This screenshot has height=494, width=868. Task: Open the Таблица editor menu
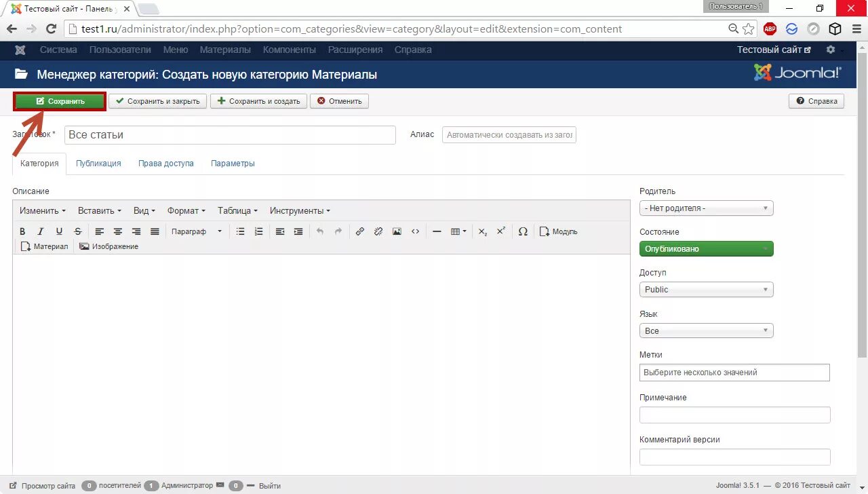tap(237, 211)
